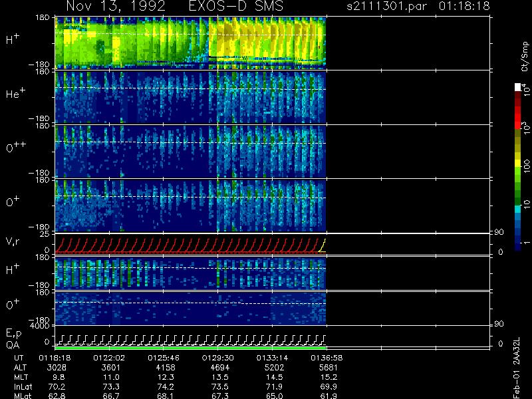Click the '4000' axis label beside E,p
The image size is (532, 399).
[41, 326]
